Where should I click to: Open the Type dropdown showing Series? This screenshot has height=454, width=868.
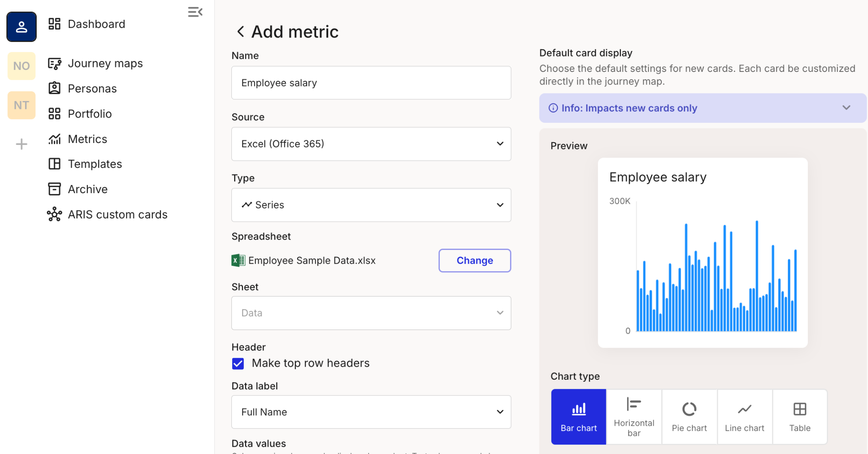coord(371,205)
